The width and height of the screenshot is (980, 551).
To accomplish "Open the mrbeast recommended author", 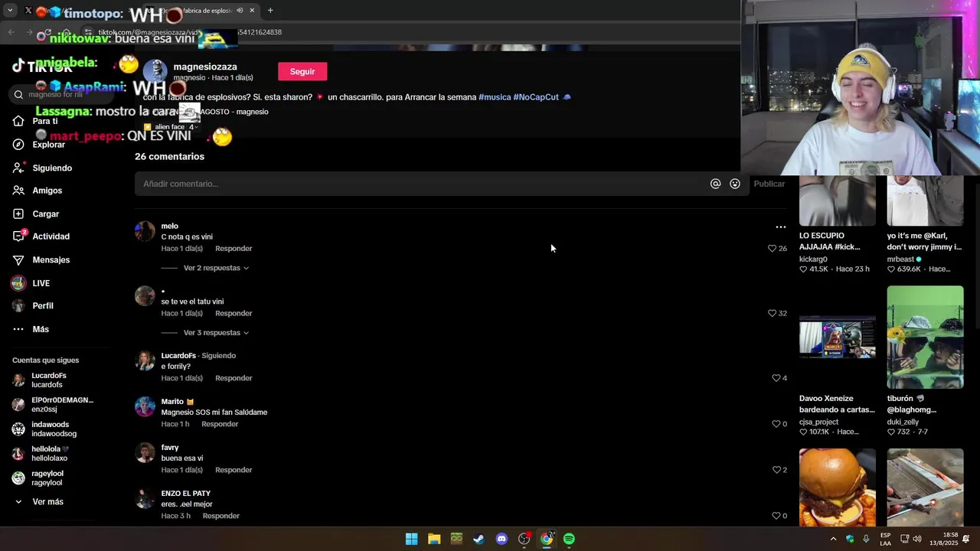I will point(900,259).
